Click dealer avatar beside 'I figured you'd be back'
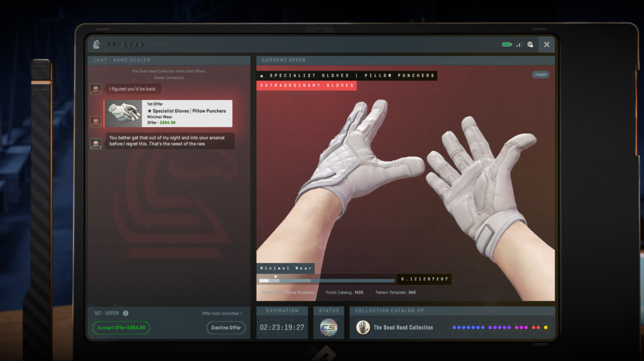This screenshot has width=644, height=361. pos(96,89)
